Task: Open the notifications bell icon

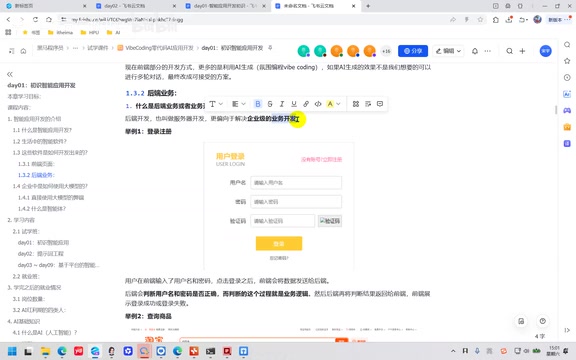Action: coord(475,51)
